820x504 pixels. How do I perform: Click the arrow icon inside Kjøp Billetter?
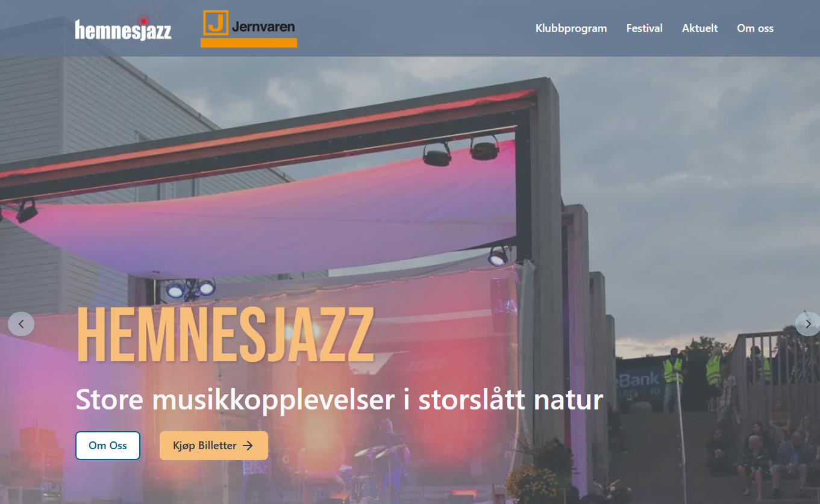tap(248, 446)
